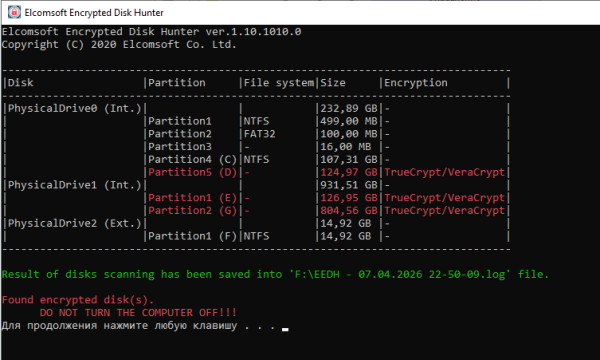The image size is (600, 360).
Task: Click 'PhysicalDrive0 (Int.)' disk entry
Action: (75, 108)
